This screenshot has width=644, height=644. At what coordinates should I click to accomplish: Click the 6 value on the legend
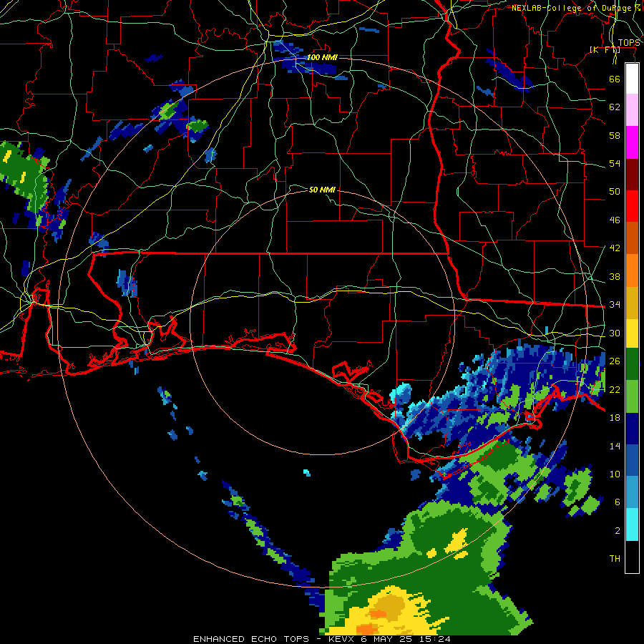618,502
